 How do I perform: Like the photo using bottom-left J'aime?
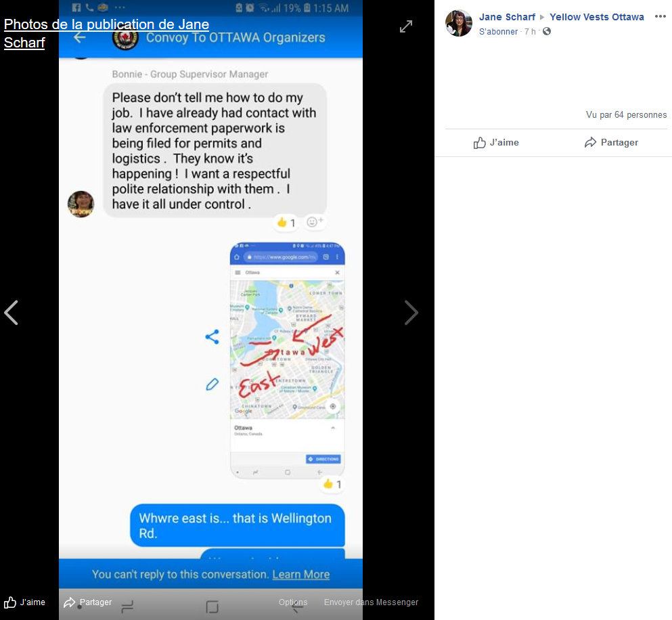pyautogui.click(x=25, y=602)
